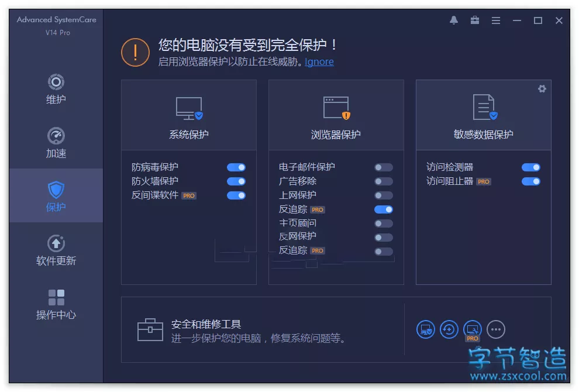579x392 pixels.
Task: Open the 操作中心 section
Action: click(x=56, y=304)
